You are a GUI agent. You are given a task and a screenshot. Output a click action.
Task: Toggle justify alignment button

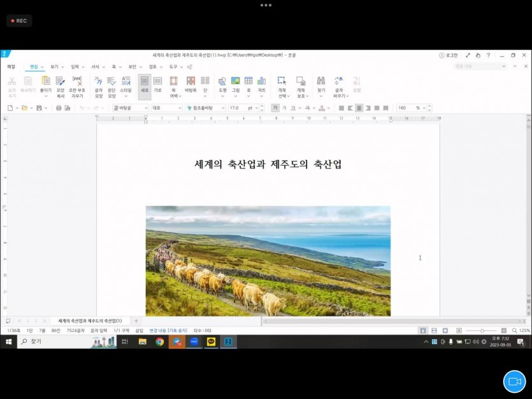[341, 108]
